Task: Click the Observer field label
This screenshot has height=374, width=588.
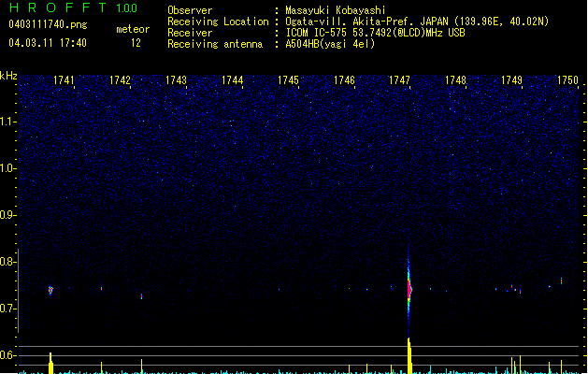Action: tap(190, 10)
